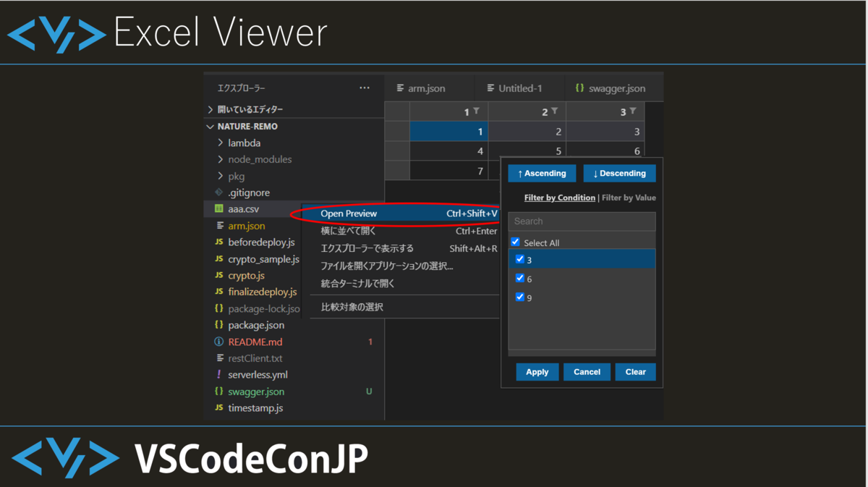Click the JS icon beside crypto.js
Image resolution: width=868 pixels, height=487 pixels.
[219, 275]
